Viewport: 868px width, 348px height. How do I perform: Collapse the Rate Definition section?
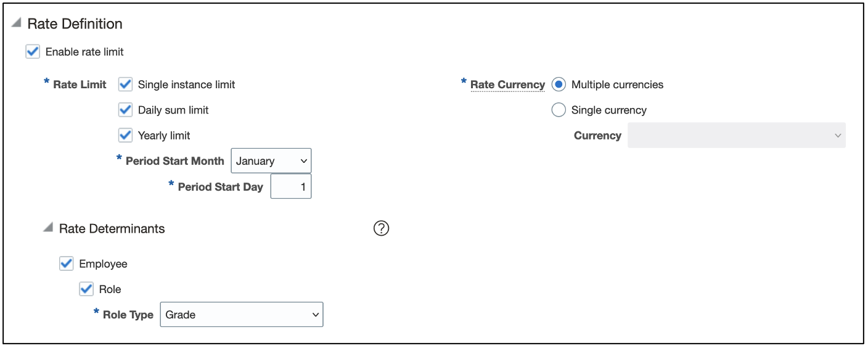tap(16, 23)
